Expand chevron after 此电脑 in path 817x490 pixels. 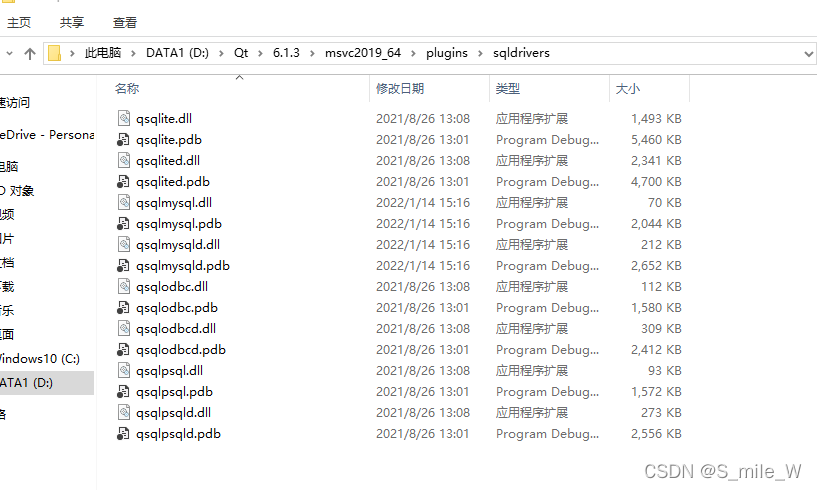point(133,53)
